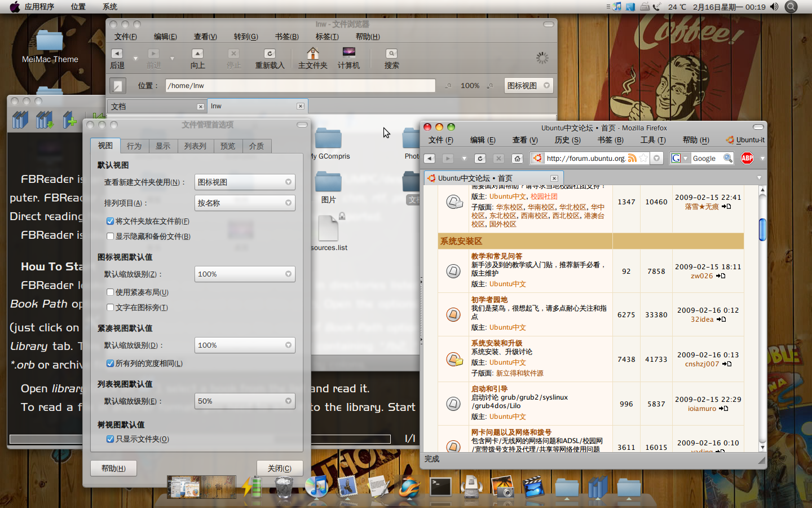Click Firefox vertical scrollbar thumb
This screenshot has height=508, width=812.
pyautogui.click(x=762, y=229)
